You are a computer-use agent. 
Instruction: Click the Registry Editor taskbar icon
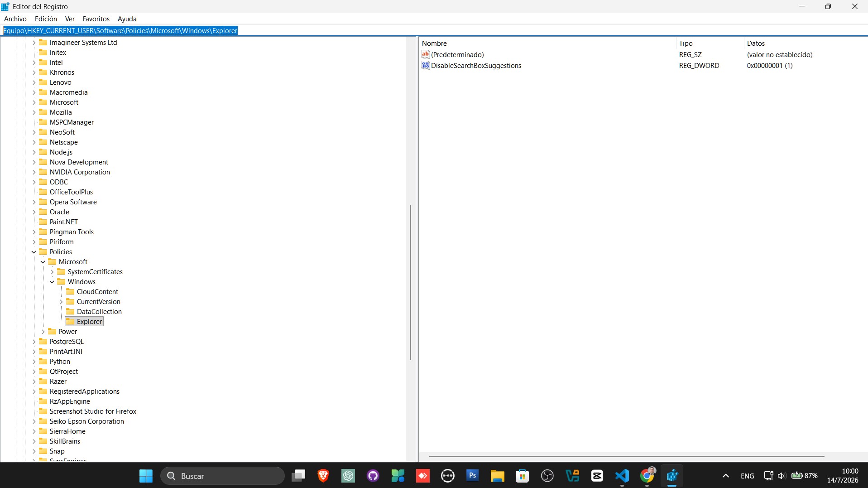[x=672, y=476]
